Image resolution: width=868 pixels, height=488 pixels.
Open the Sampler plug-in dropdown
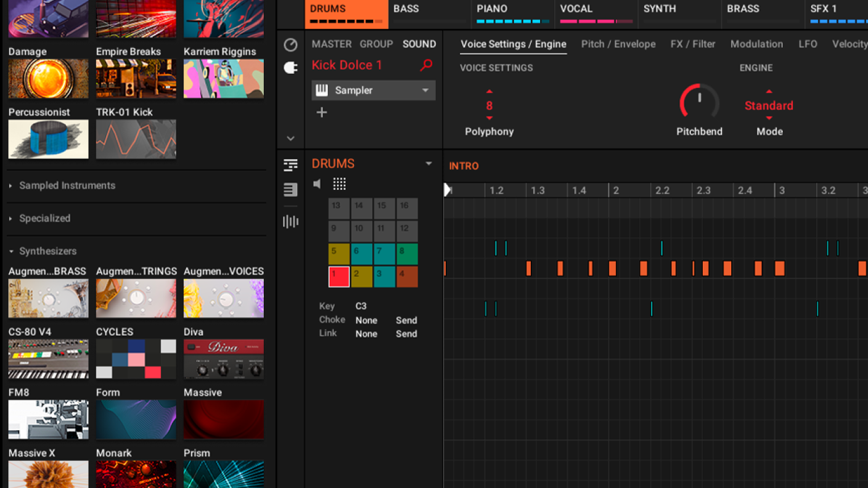(x=425, y=91)
